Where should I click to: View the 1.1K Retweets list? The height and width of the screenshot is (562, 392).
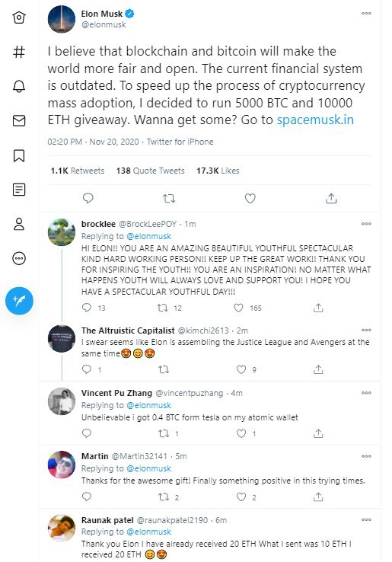click(x=78, y=171)
